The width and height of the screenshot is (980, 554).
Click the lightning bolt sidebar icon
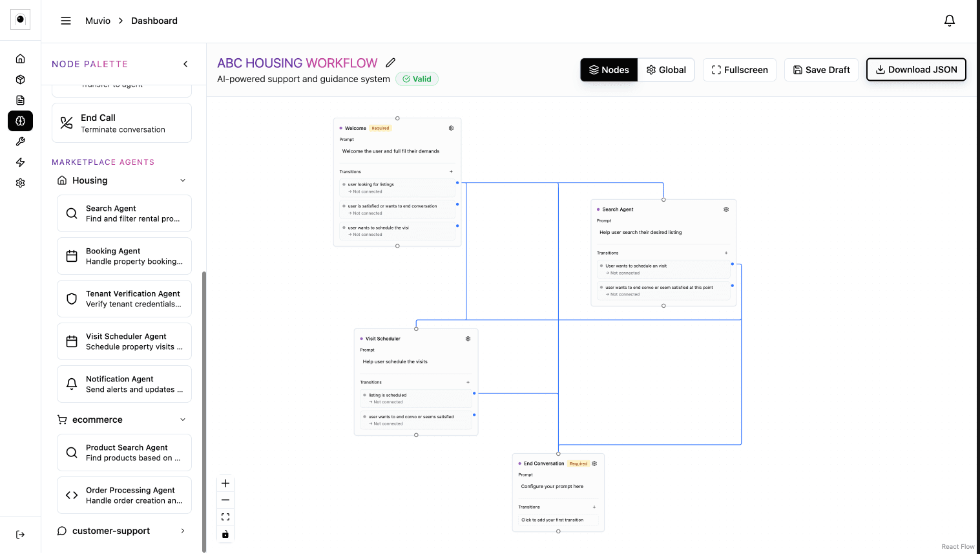click(x=20, y=162)
